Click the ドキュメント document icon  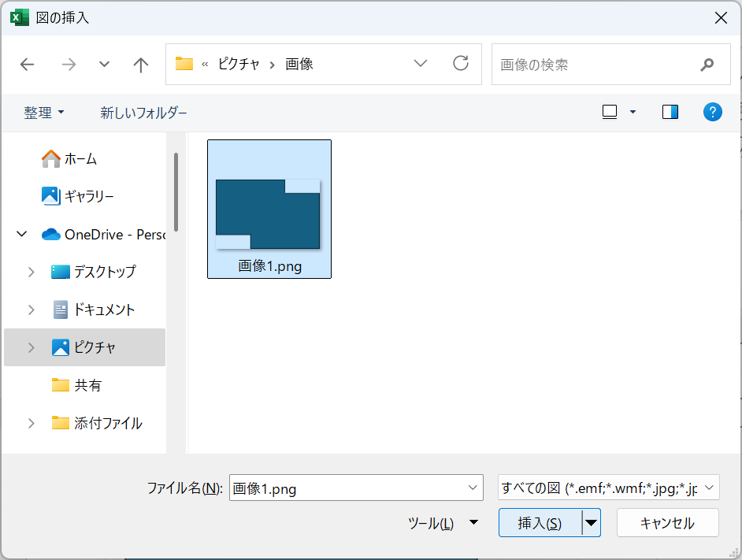tap(60, 310)
